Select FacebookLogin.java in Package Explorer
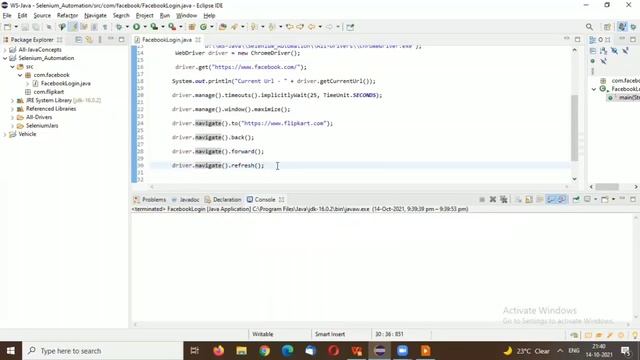 [x=66, y=83]
